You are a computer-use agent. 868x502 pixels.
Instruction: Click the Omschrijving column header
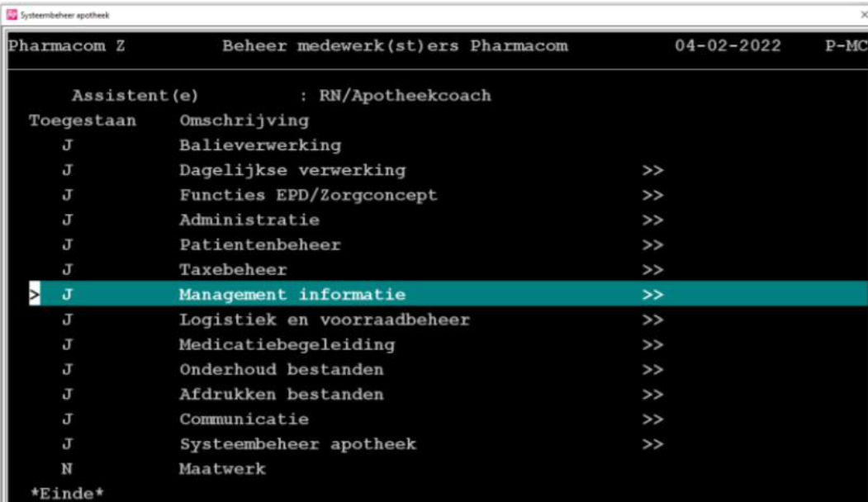coord(244,121)
